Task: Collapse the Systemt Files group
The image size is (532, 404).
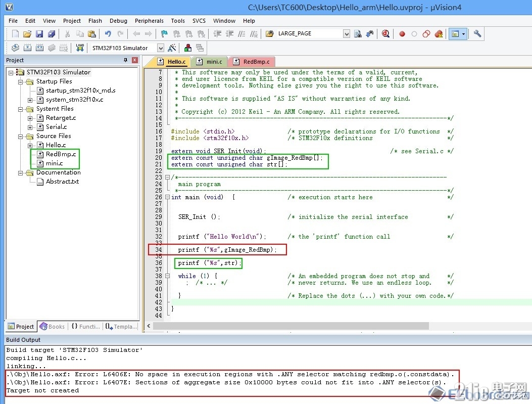Action: [20, 109]
